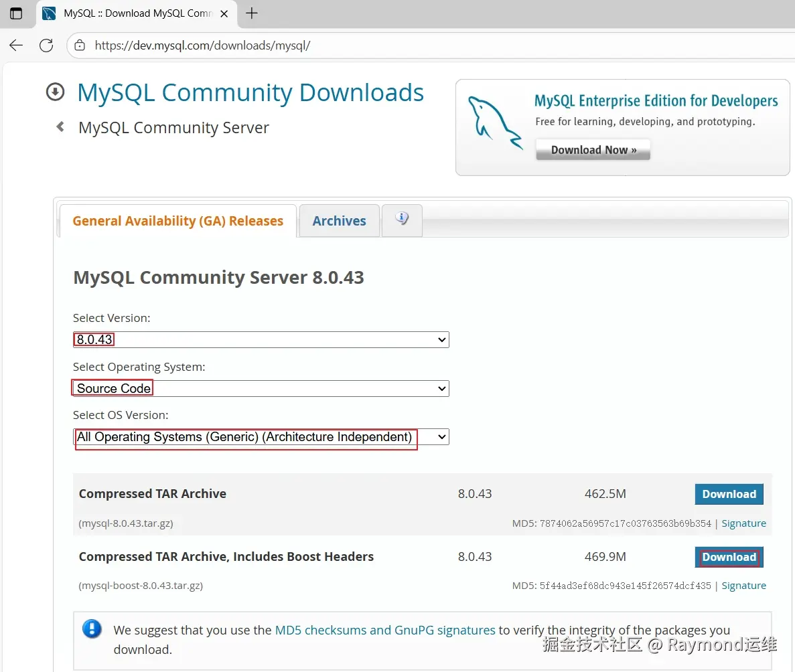
Task: Open Signature link for mysql-boost-8.0.43.tar.gz
Action: 744,586
